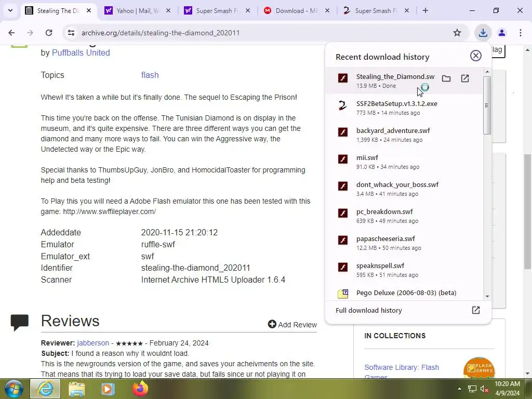Click download list scrollbar thumb
Image resolution: width=532 pixels, height=399 pixels.
[x=487, y=105]
